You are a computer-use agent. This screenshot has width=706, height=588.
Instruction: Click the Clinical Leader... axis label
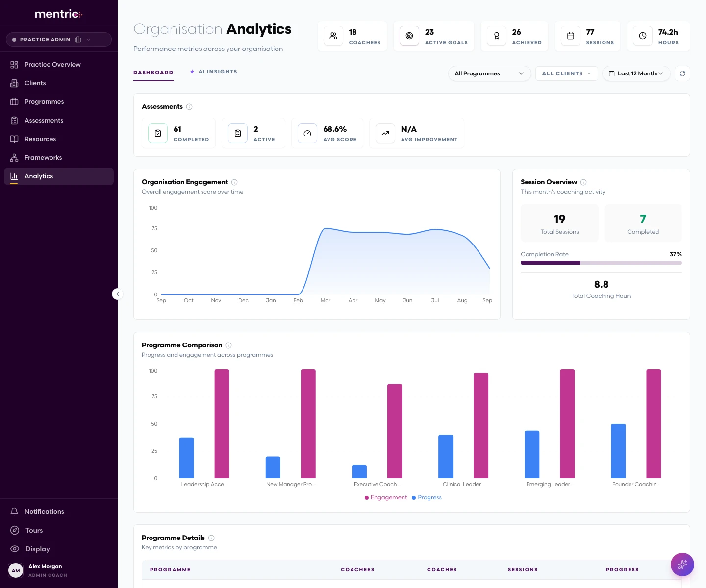pyautogui.click(x=463, y=484)
